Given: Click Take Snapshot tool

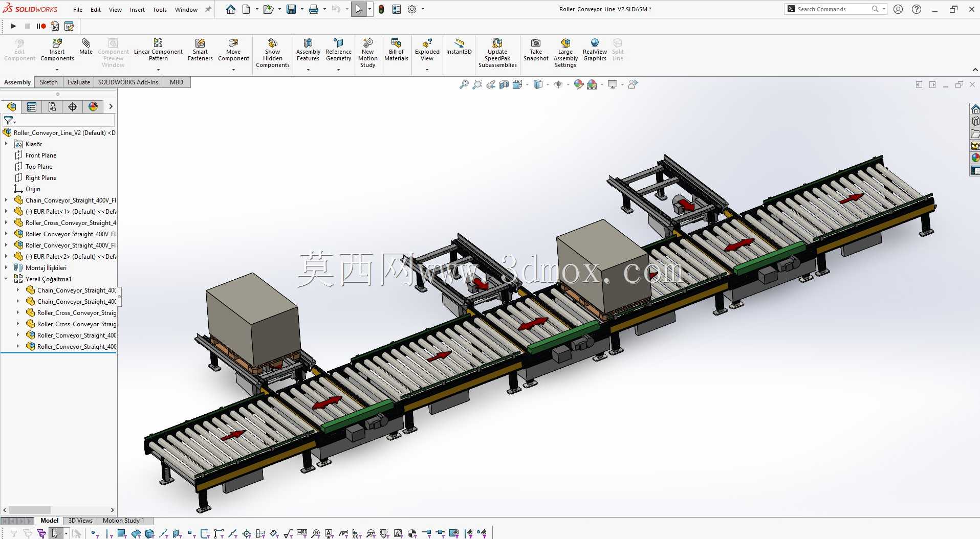Looking at the screenshot, I should click(536, 50).
